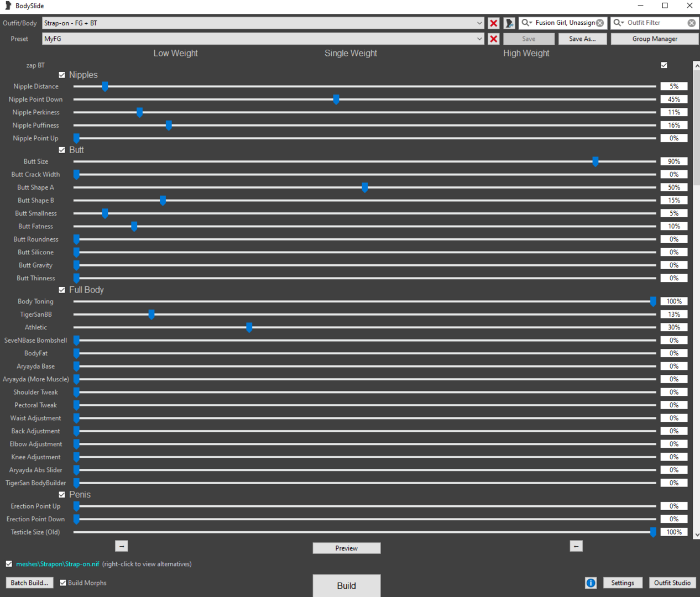The height and width of the screenshot is (597, 700).
Task: Click the vertical scrollbar up arrow
Action: click(x=697, y=65)
